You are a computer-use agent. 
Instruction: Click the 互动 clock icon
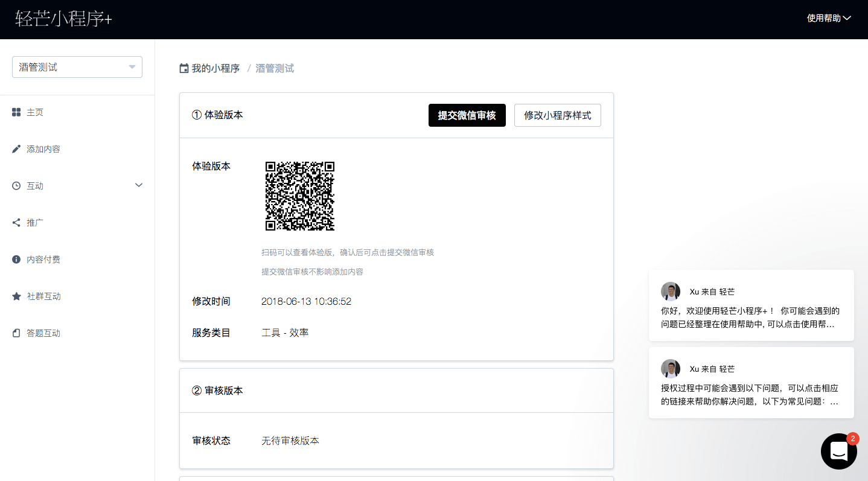(x=16, y=186)
